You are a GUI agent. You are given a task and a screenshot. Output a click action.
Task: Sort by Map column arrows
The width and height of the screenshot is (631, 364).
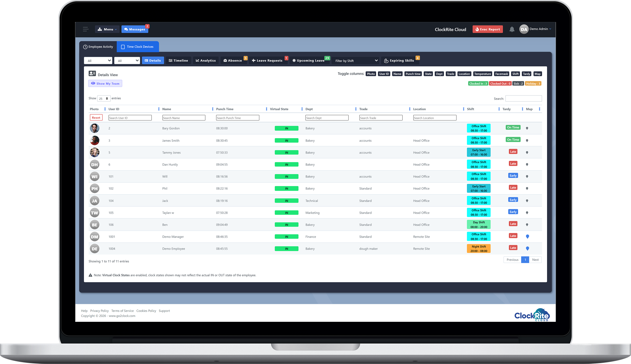[539, 109]
